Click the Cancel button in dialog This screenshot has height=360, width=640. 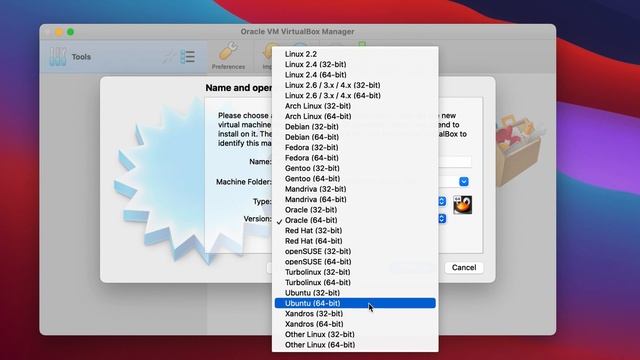464,268
